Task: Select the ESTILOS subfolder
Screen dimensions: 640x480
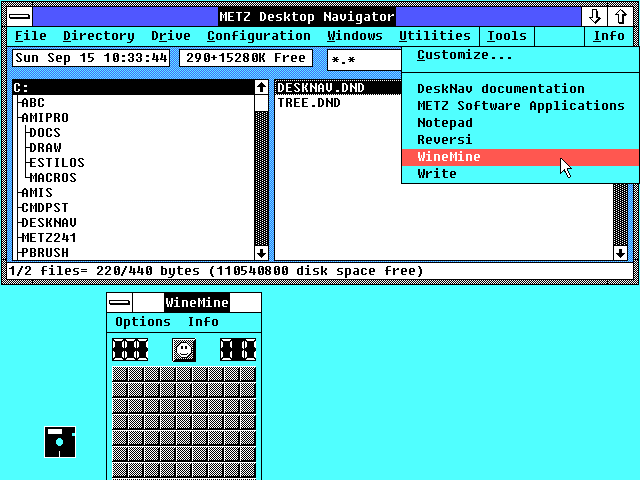Action: click(56, 162)
